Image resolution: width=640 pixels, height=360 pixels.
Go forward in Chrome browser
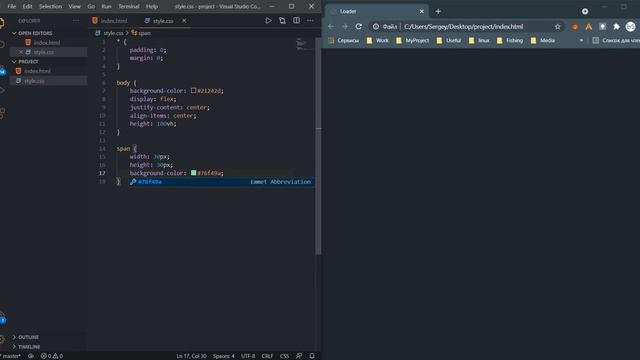(x=345, y=27)
